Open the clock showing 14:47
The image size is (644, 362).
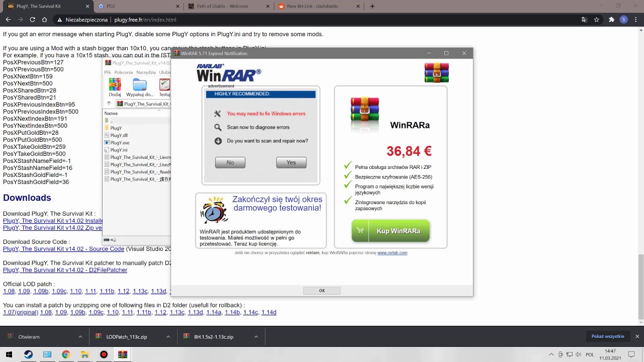(x=610, y=354)
